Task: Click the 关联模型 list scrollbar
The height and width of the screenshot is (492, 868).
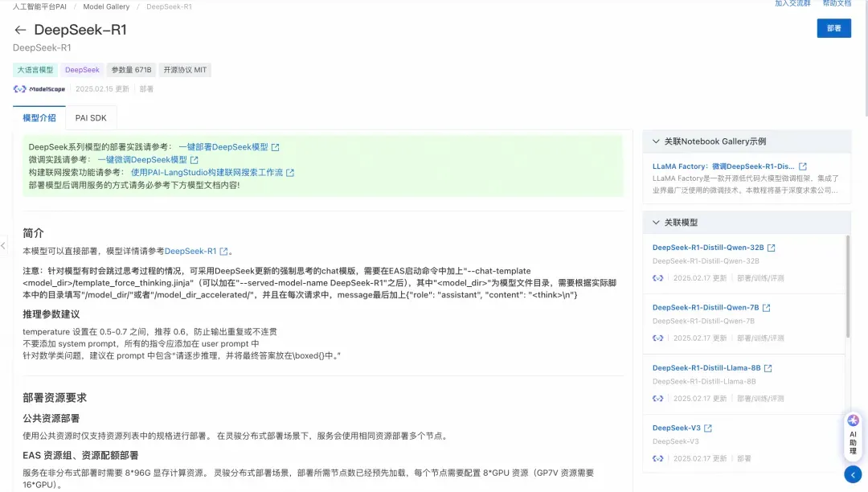Action: [848, 286]
